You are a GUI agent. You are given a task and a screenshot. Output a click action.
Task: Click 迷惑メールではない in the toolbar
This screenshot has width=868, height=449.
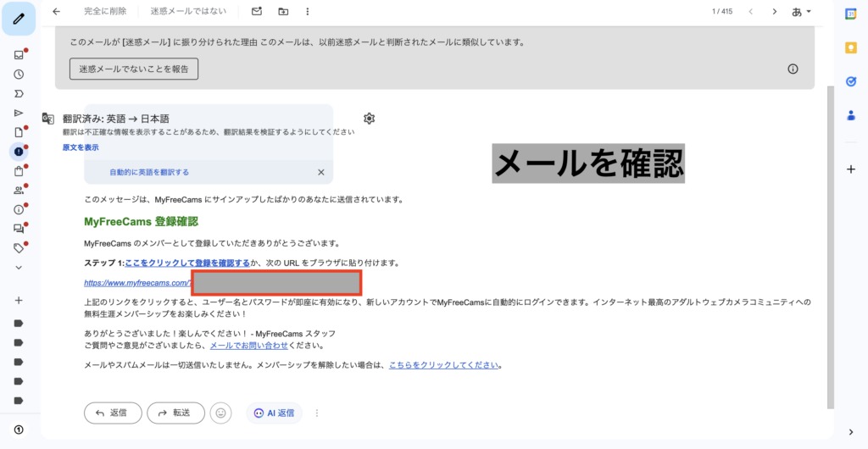pos(188,11)
